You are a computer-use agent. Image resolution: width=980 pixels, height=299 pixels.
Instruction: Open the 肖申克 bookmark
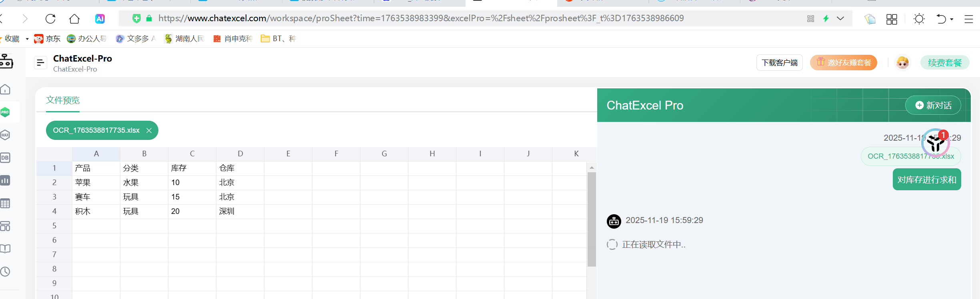point(233,38)
